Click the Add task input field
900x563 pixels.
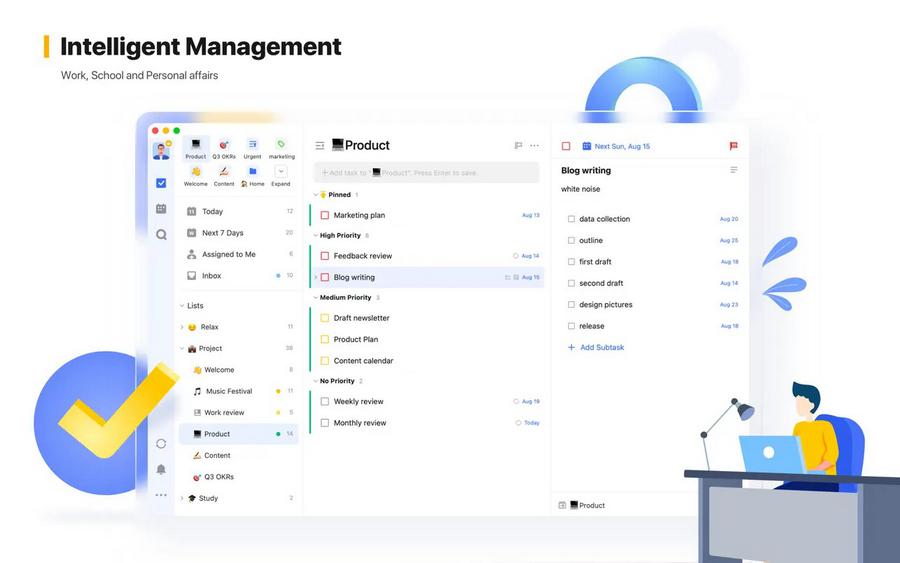426,173
